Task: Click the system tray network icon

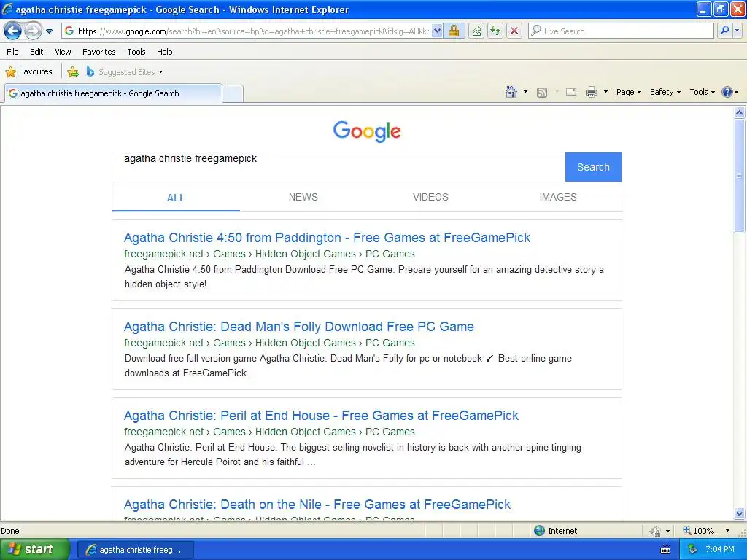Action: pos(693,550)
